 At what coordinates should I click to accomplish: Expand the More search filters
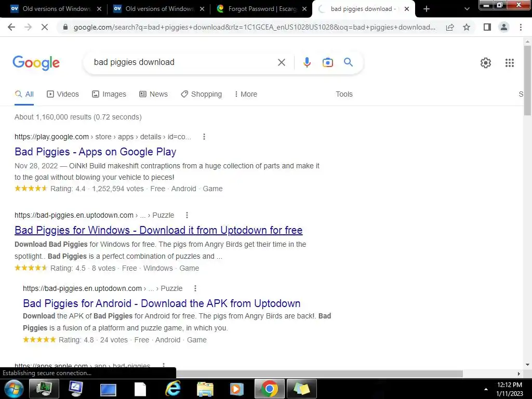point(246,95)
